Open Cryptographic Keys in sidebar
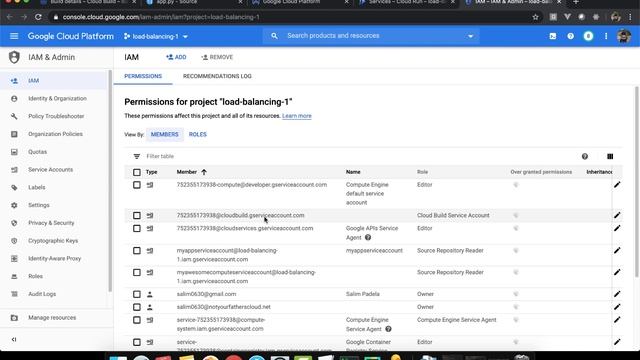Image resolution: width=640 pixels, height=360 pixels. point(54,241)
